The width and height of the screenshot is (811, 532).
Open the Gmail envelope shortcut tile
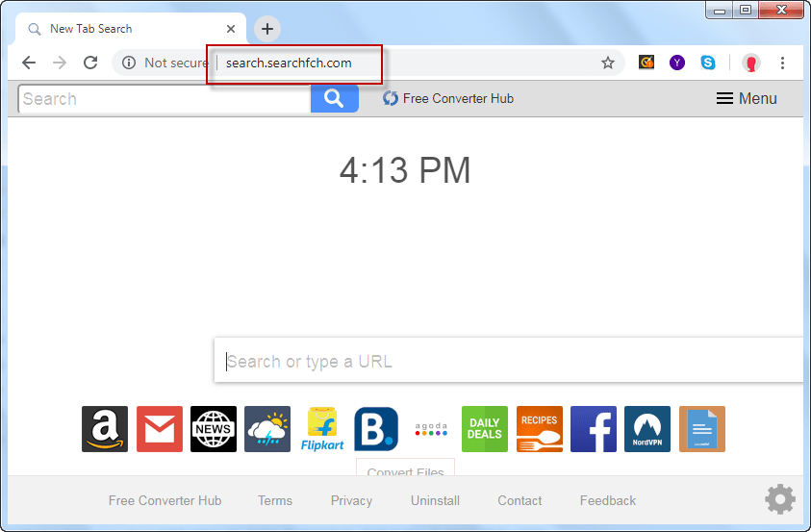coord(160,429)
